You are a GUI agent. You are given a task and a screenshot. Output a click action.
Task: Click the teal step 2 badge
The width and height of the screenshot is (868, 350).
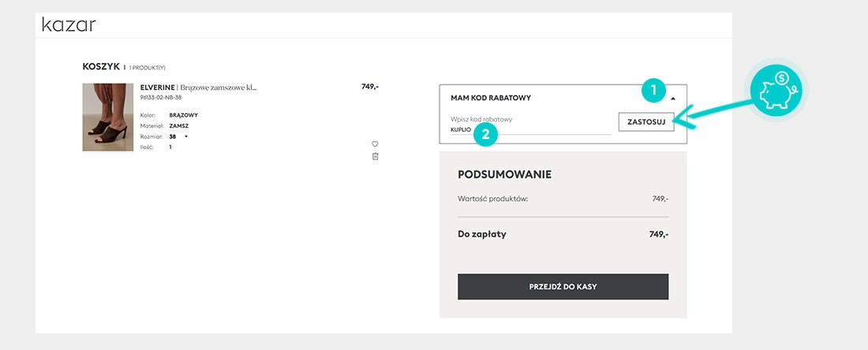pyautogui.click(x=485, y=134)
